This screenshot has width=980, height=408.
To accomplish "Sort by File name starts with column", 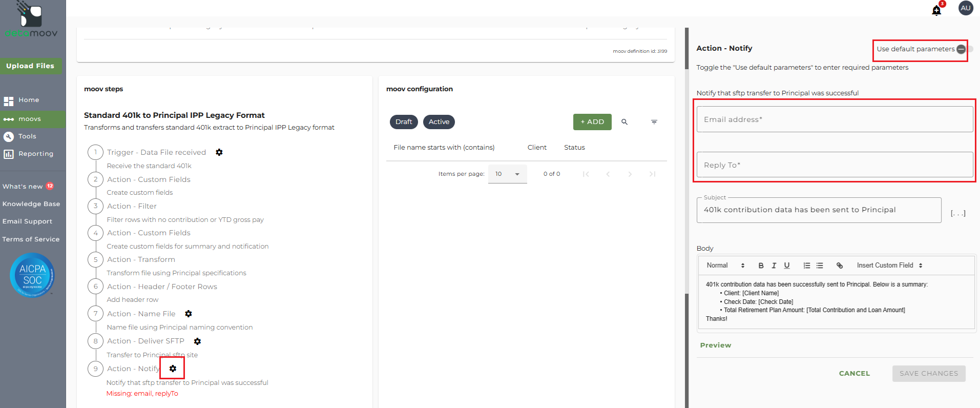I will pyautogui.click(x=444, y=148).
